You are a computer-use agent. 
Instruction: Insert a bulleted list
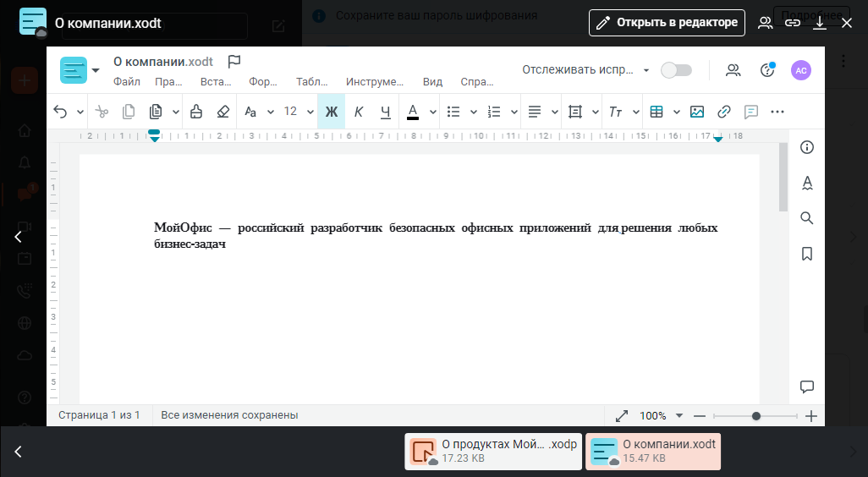(453, 112)
